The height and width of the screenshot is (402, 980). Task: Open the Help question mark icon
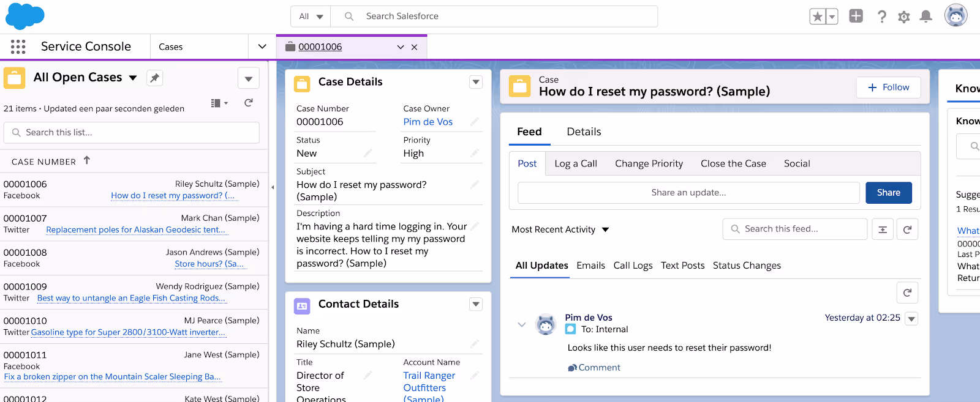(x=881, y=17)
